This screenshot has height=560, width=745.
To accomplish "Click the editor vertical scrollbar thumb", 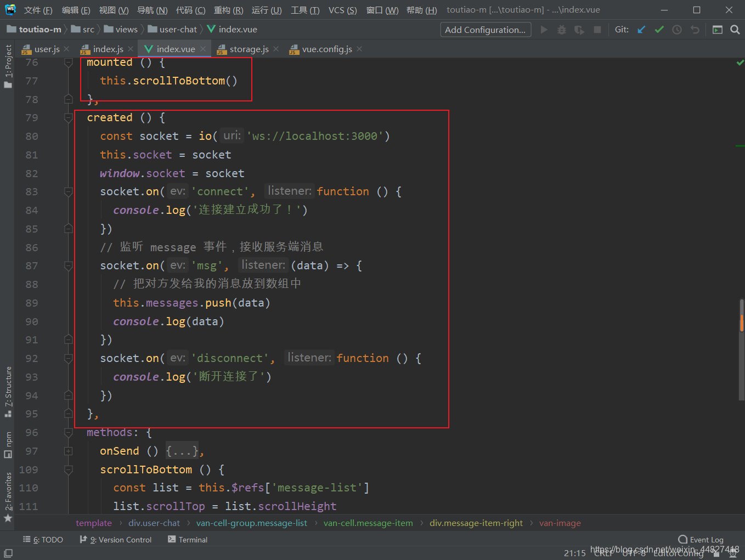I will (x=742, y=349).
